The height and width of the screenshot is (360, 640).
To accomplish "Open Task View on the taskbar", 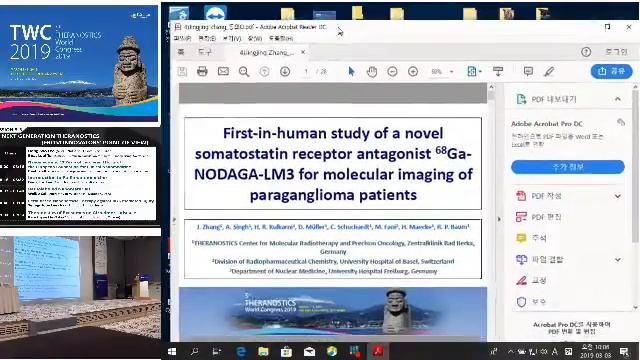I will (x=217, y=351).
